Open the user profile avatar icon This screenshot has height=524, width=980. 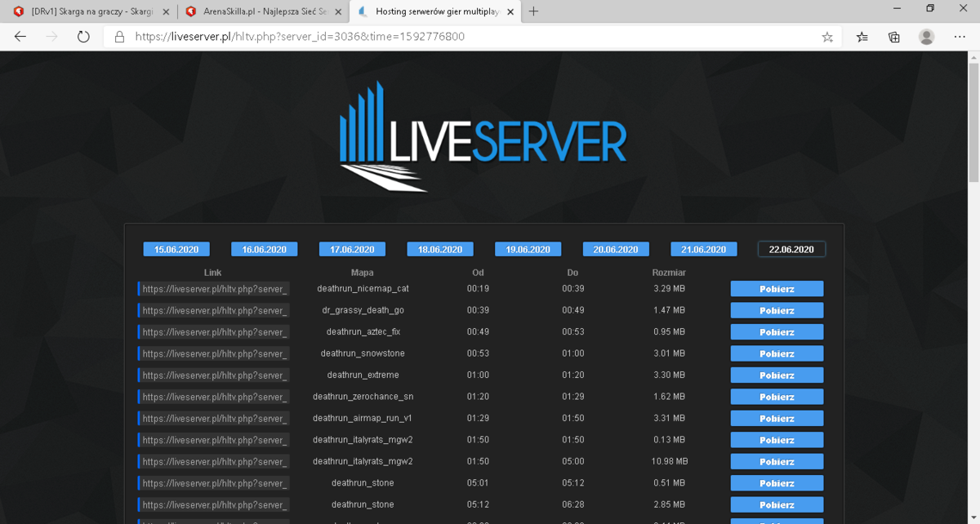click(927, 37)
